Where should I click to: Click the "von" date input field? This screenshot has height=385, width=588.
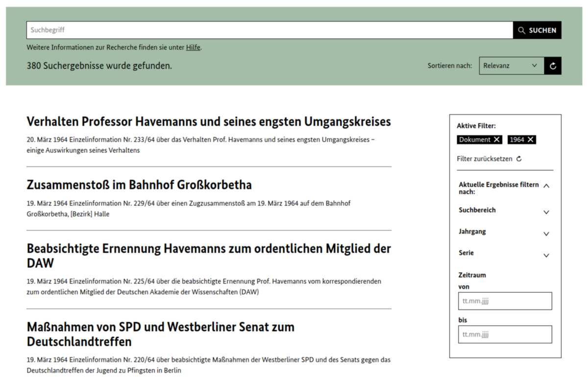point(505,301)
